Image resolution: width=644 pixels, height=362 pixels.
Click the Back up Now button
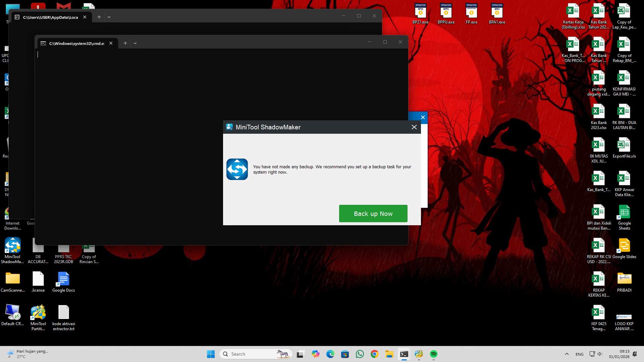pyautogui.click(x=373, y=213)
